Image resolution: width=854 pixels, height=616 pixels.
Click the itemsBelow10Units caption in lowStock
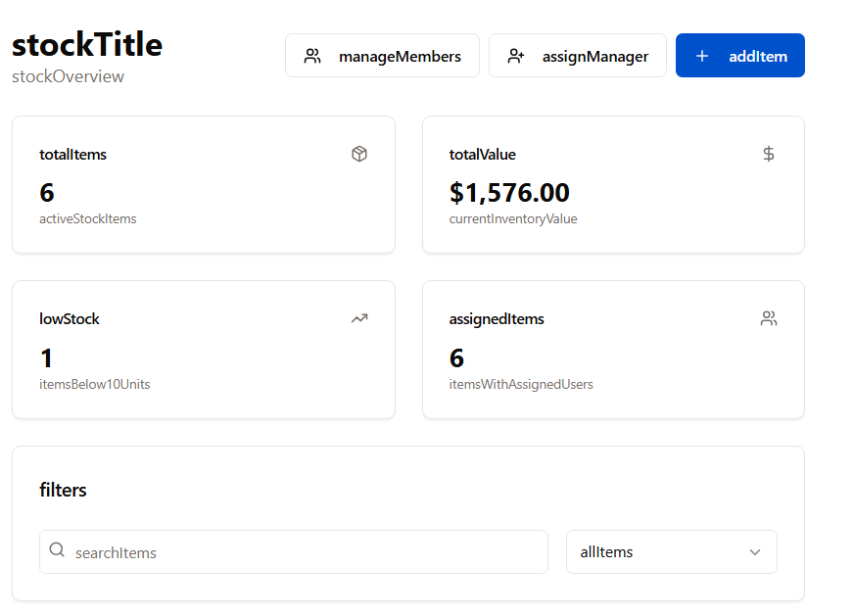click(x=94, y=384)
